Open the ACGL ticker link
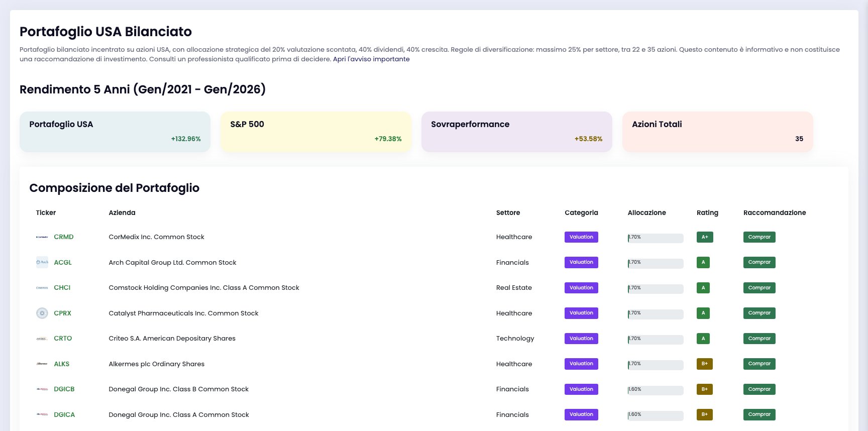The image size is (868, 431). pyautogui.click(x=63, y=262)
